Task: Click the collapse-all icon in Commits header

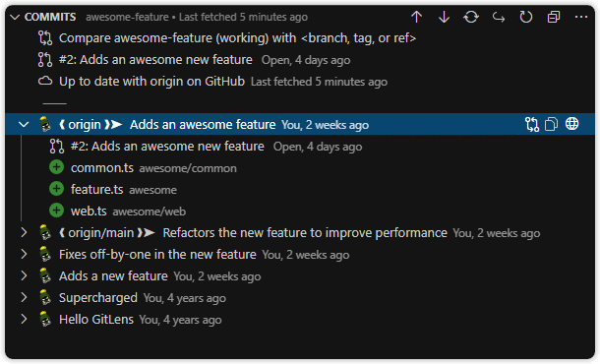Action: click(x=554, y=17)
